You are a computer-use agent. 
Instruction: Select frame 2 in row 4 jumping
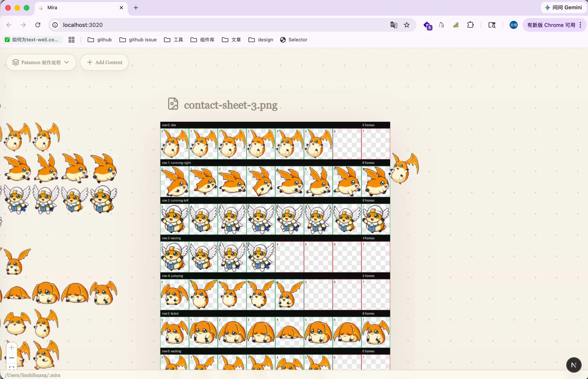tap(232, 295)
